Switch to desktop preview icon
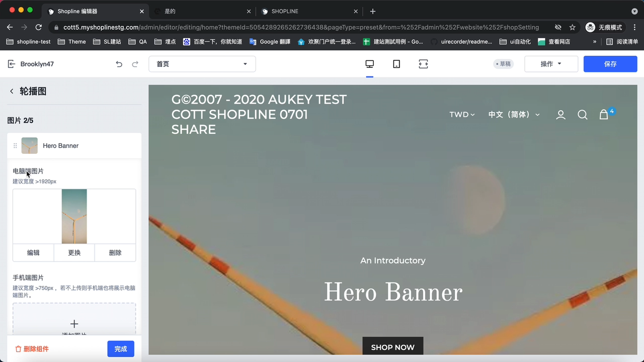Viewport: 644px width, 362px height. point(369,64)
